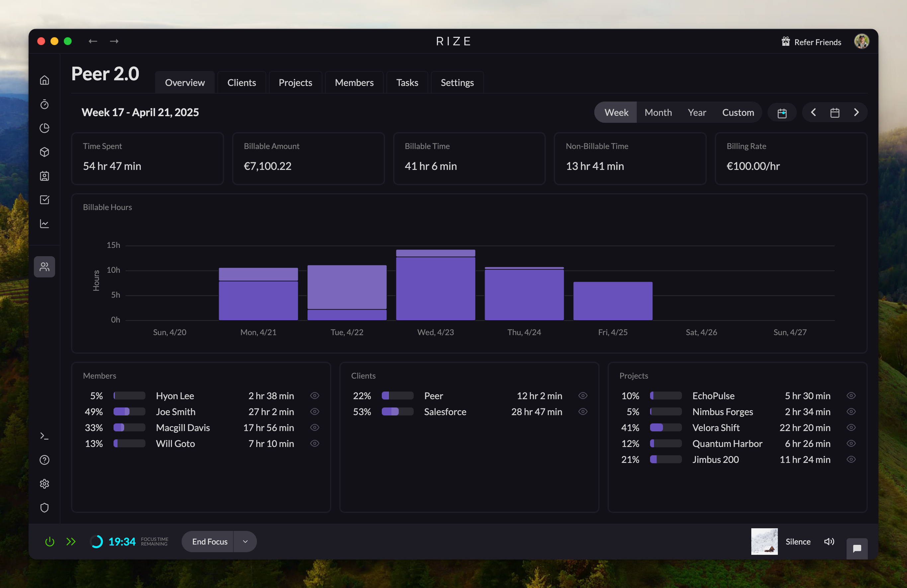Expand the End Focus dropdown arrow
907x588 pixels.
pyautogui.click(x=245, y=542)
